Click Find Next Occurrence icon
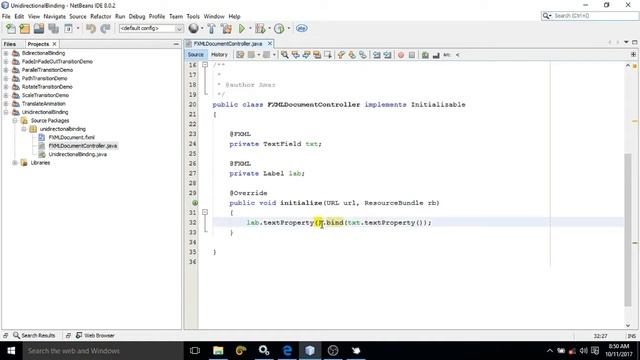Image resolution: width=640 pixels, height=360 pixels. click(306, 55)
